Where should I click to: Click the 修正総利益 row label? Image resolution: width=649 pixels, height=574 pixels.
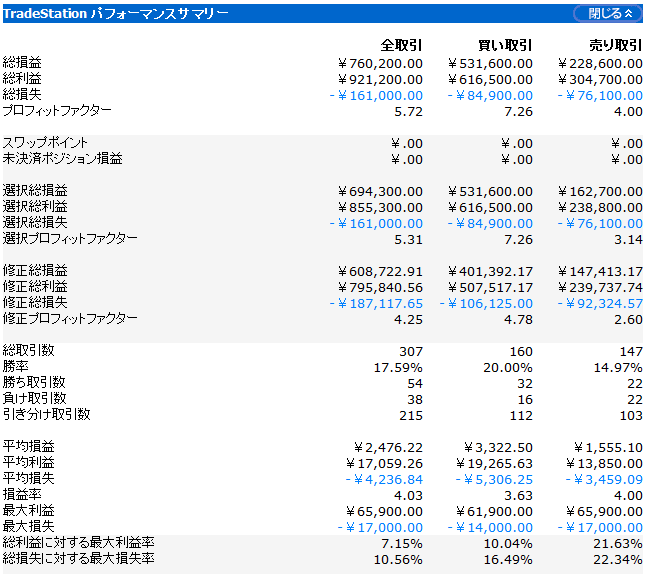(x=35, y=286)
